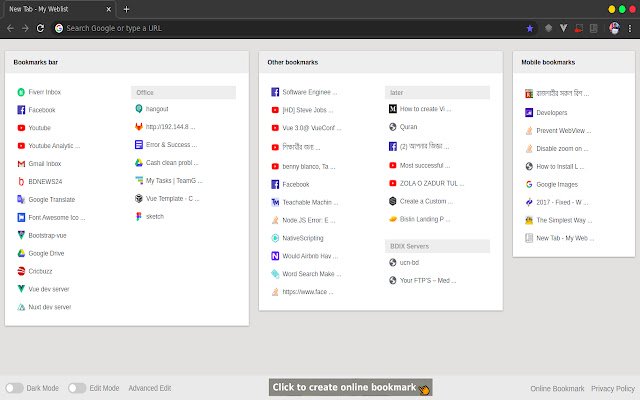Screen dimensions: 640x400
Task: Open the Youtube Analytic bookmark icon
Action: [x=21, y=146]
